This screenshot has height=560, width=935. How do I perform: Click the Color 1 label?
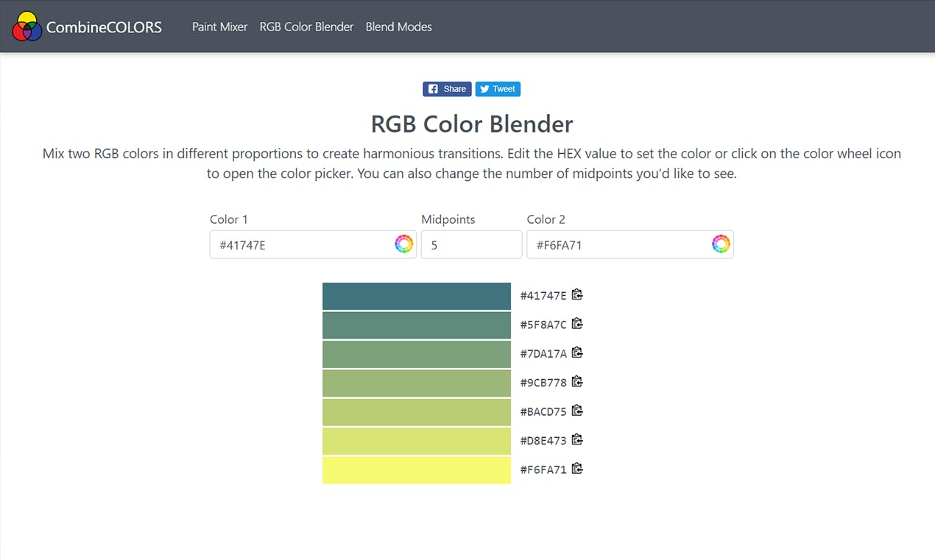(x=229, y=219)
